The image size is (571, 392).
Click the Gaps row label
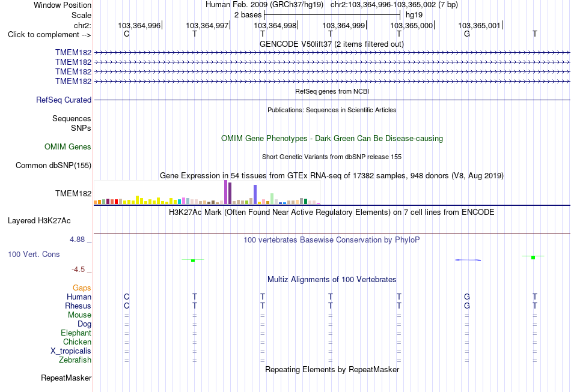click(82, 288)
